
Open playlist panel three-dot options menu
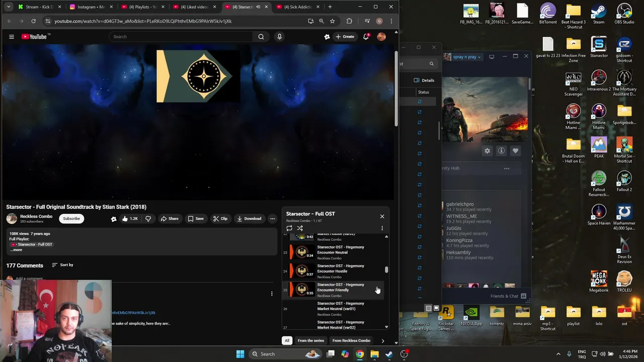click(x=382, y=228)
